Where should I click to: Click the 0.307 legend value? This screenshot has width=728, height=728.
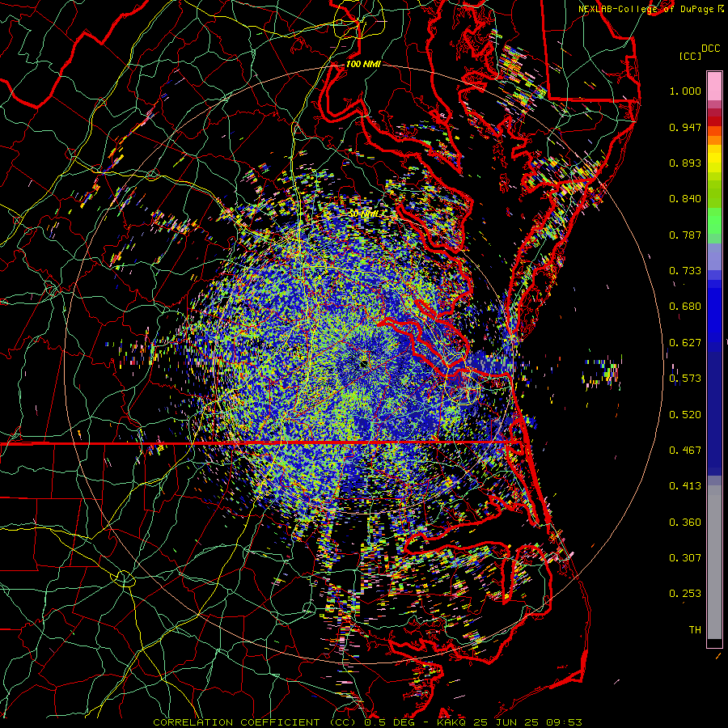click(x=685, y=558)
